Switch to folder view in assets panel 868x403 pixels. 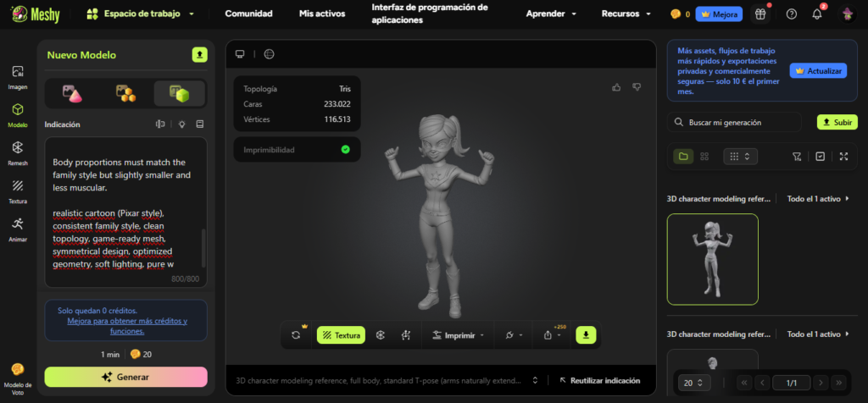pos(684,157)
